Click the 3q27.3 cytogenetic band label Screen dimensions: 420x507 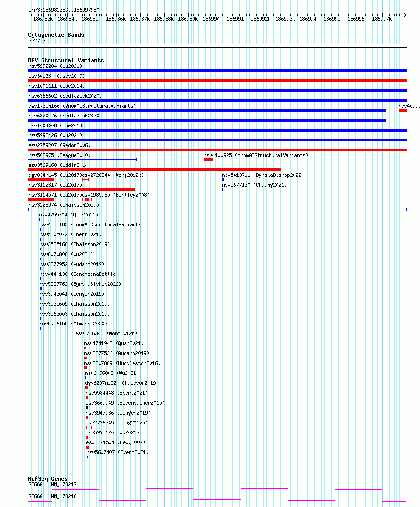(x=37, y=41)
